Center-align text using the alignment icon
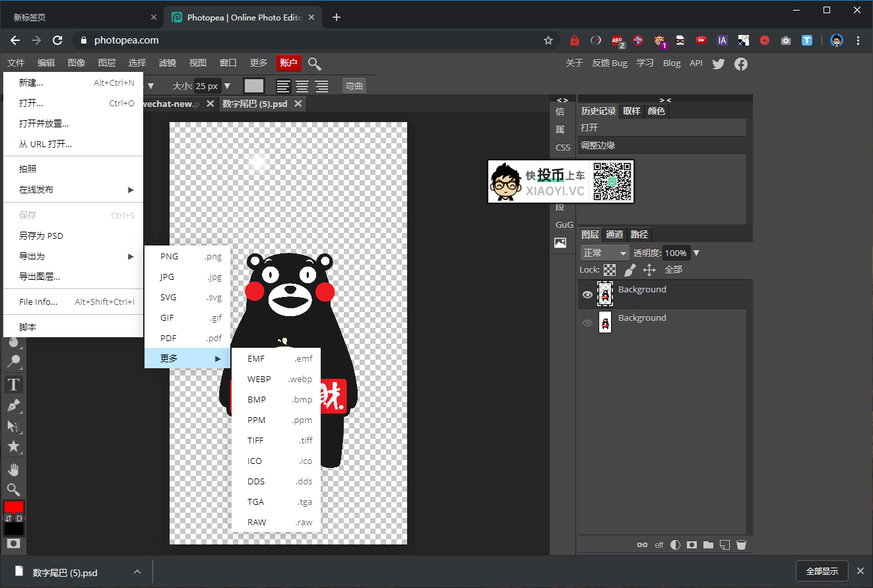This screenshot has width=873, height=588. (x=302, y=86)
